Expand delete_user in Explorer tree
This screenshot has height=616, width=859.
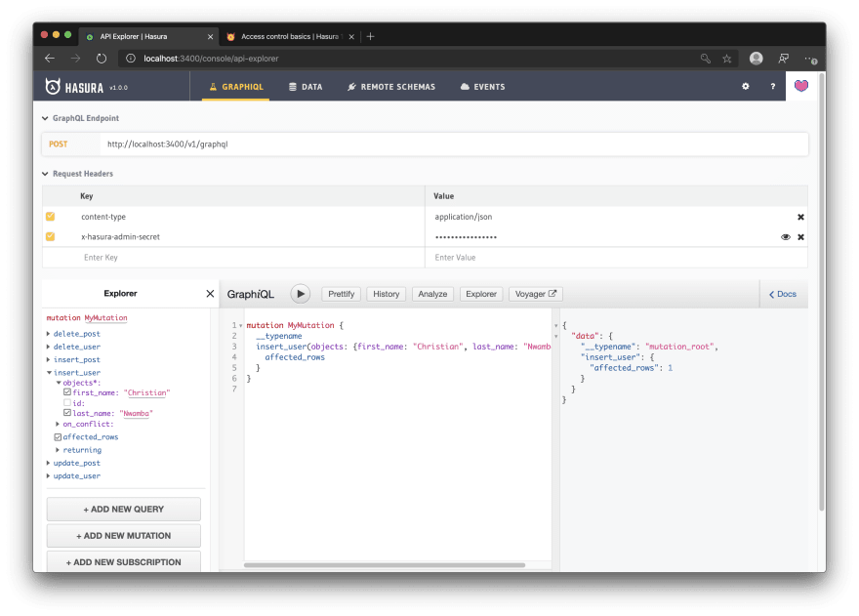pos(48,347)
